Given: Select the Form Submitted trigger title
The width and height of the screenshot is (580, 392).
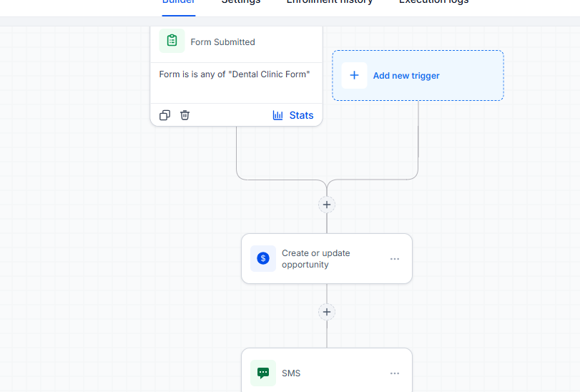Looking at the screenshot, I should click(x=222, y=42).
